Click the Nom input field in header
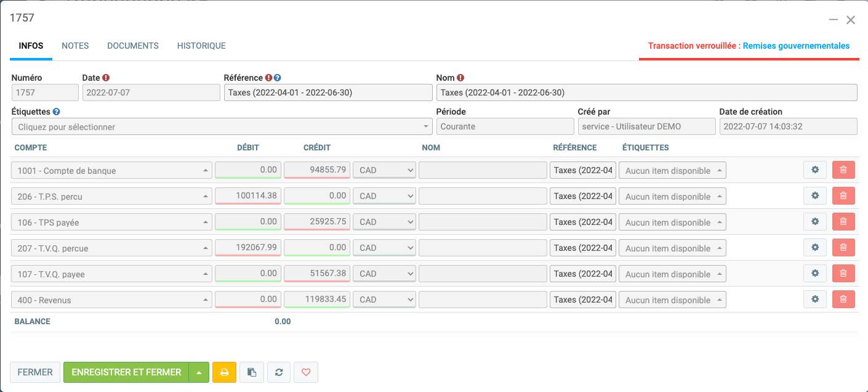 pos(646,92)
